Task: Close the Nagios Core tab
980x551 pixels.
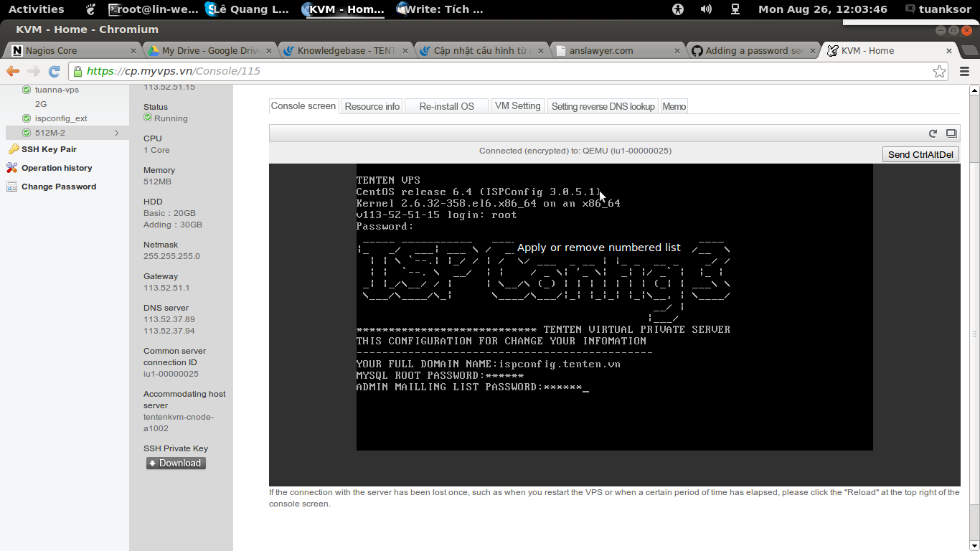Action: [133, 51]
